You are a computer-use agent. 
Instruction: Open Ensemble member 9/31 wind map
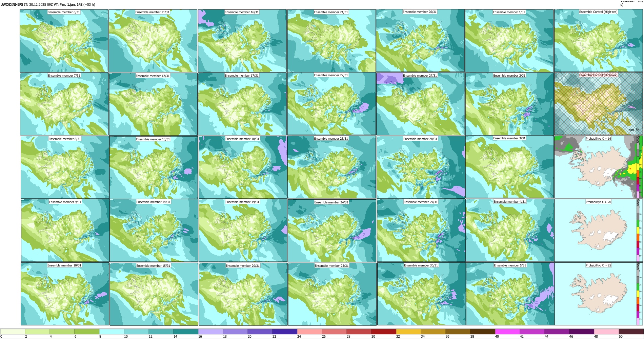coord(65,231)
